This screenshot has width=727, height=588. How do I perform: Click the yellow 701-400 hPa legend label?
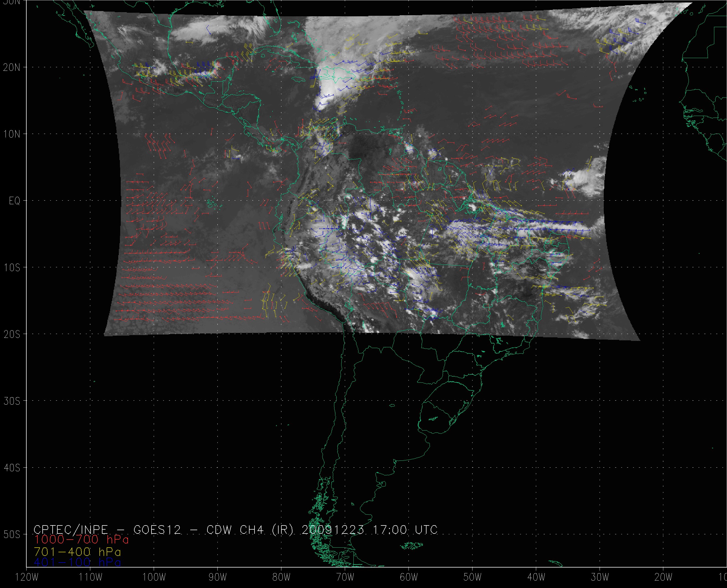pos(77,552)
